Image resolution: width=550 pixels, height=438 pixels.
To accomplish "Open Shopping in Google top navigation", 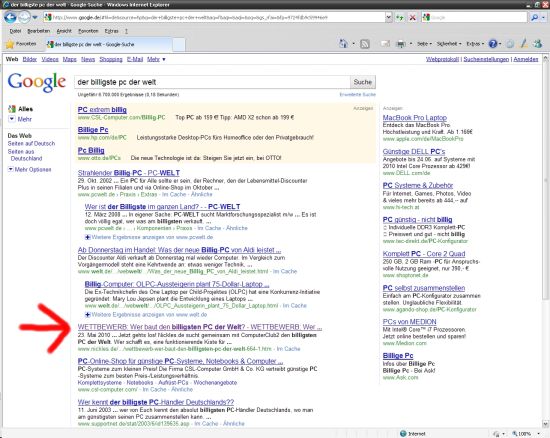I will (x=111, y=59).
